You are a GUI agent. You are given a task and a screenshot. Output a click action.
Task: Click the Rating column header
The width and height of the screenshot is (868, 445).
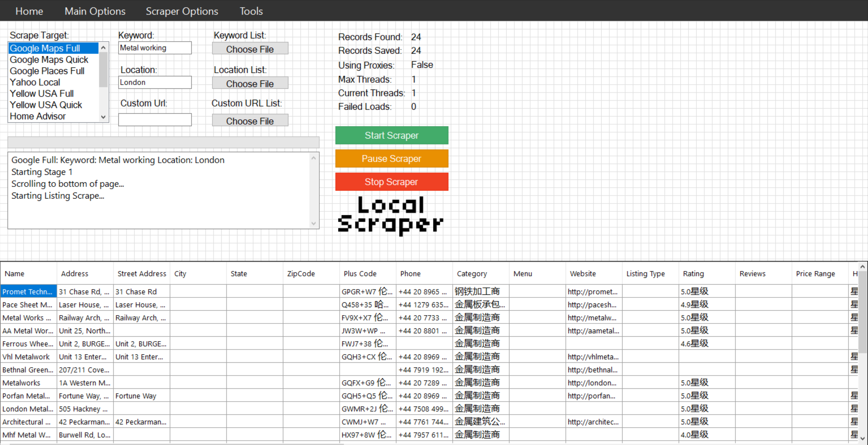tap(708, 273)
